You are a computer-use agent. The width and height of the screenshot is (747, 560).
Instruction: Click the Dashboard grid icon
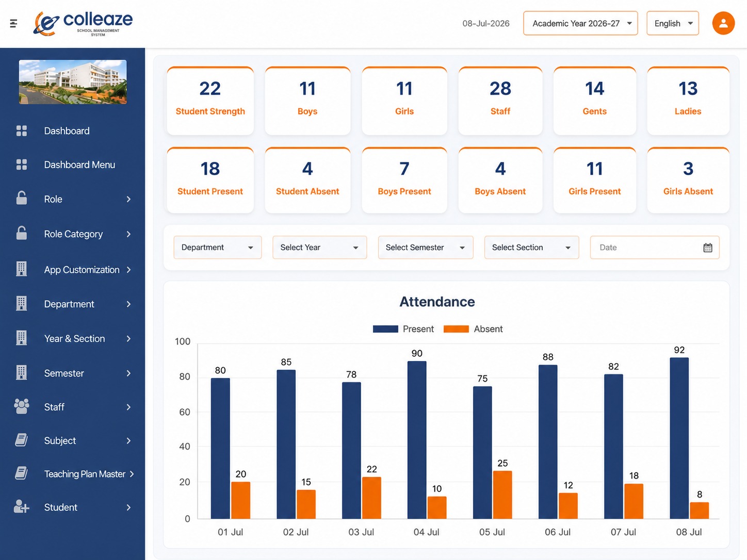(22, 131)
